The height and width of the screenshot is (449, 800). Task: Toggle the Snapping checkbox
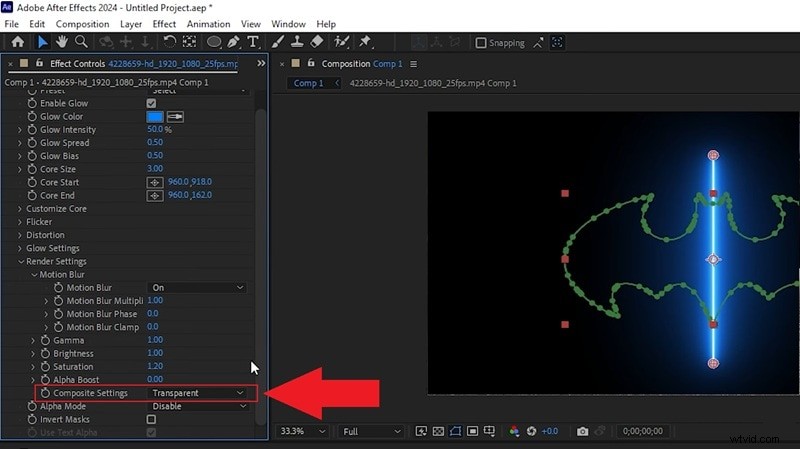[481, 43]
